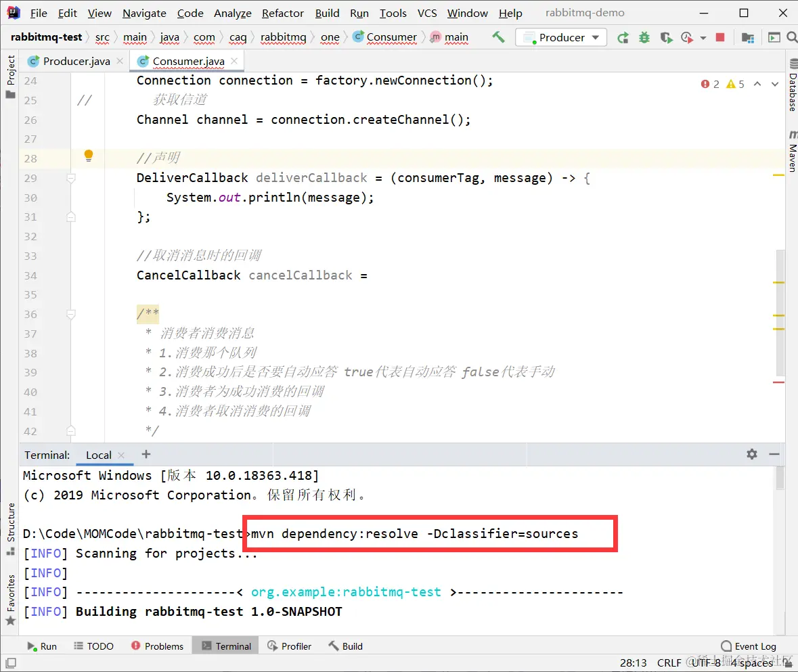Open the Profiler tool window
This screenshot has width=798, height=672.
tap(289, 646)
